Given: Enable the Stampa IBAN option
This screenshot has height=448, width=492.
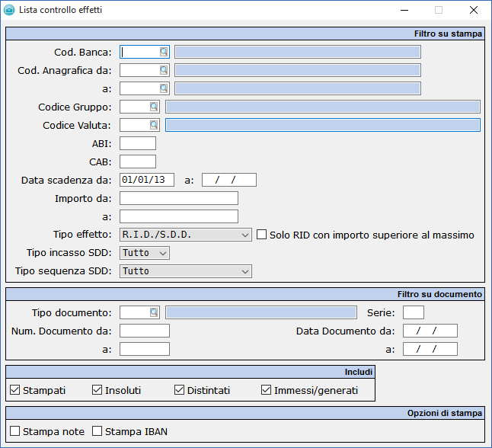Looking at the screenshot, I should [97, 431].
